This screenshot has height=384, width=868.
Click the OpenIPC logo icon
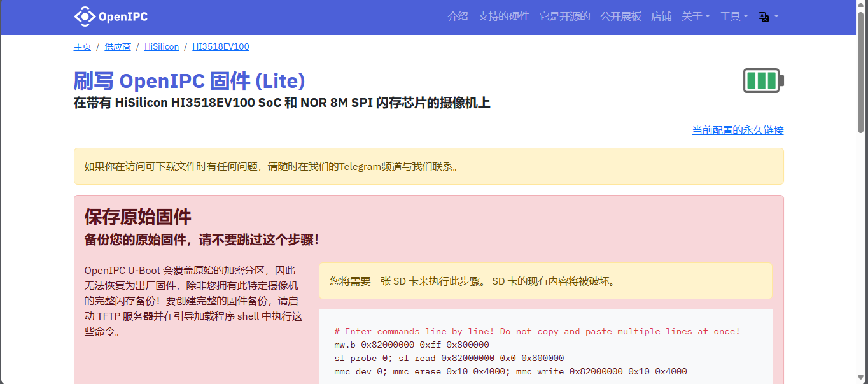pos(84,17)
